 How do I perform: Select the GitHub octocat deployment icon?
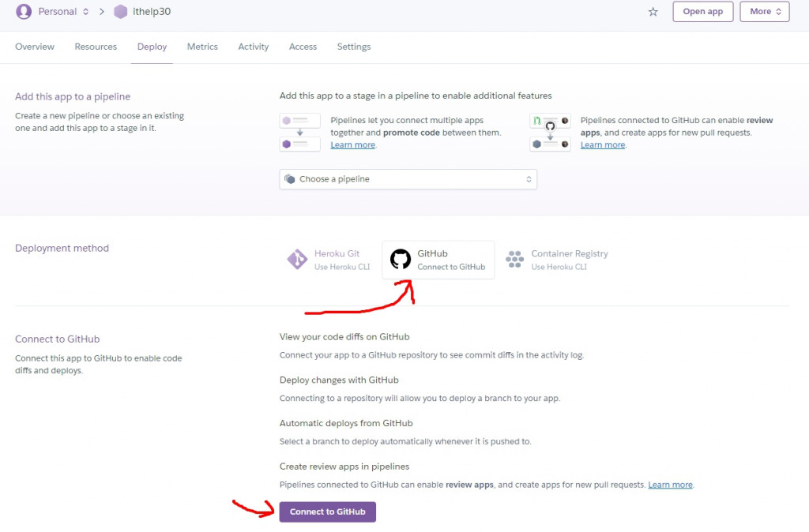point(400,260)
